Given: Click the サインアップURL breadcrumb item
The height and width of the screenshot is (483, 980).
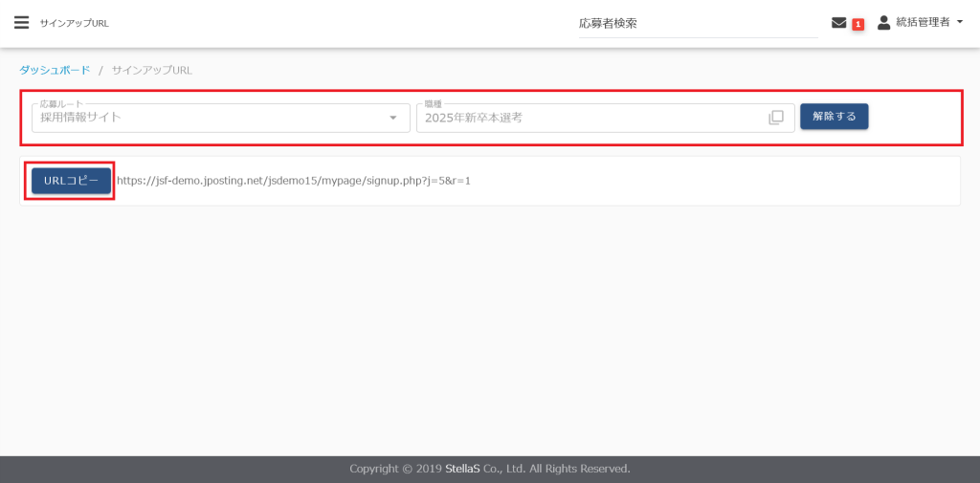Looking at the screenshot, I should 151,70.
